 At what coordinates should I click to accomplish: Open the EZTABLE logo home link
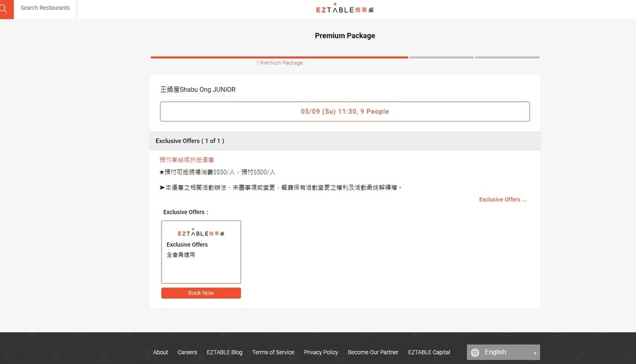(345, 9)
